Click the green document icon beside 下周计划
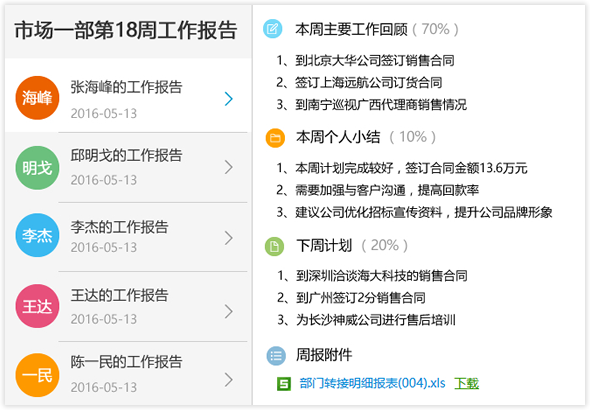 274,246
